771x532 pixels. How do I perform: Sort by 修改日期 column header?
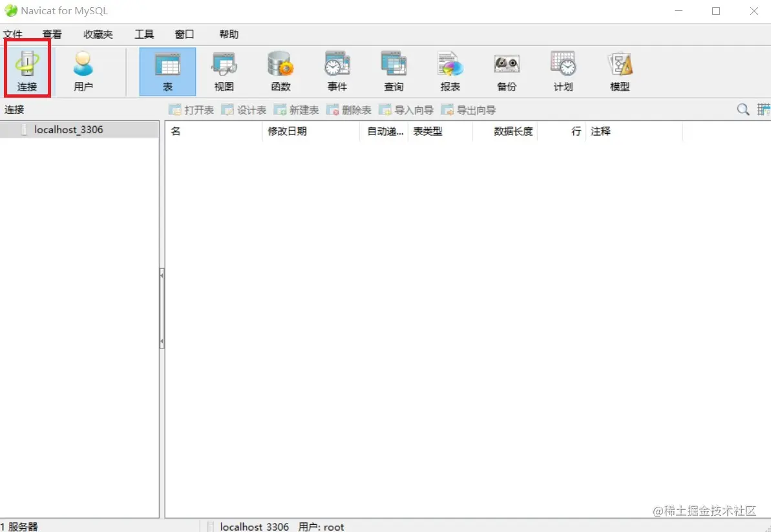click(x=312, y=131)
